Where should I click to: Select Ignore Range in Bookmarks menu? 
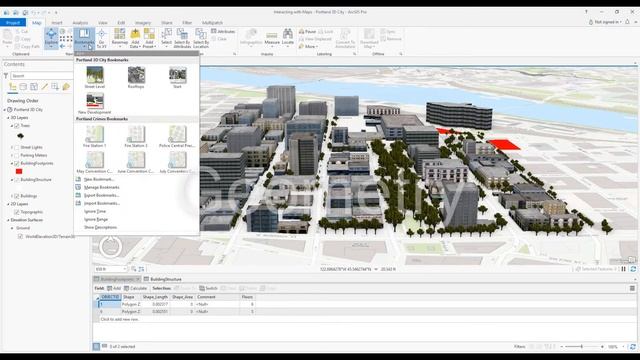pyautogui.click(x=96, y=219)
